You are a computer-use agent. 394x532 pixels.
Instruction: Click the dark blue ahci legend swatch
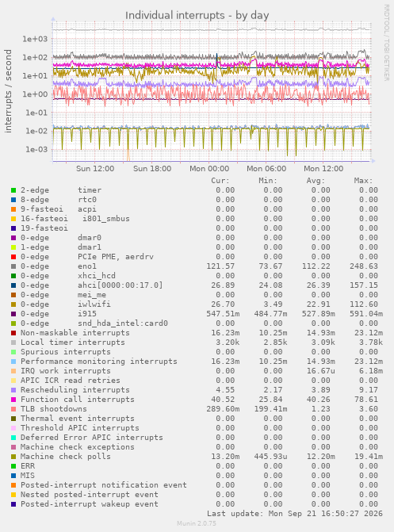point(13,285)
